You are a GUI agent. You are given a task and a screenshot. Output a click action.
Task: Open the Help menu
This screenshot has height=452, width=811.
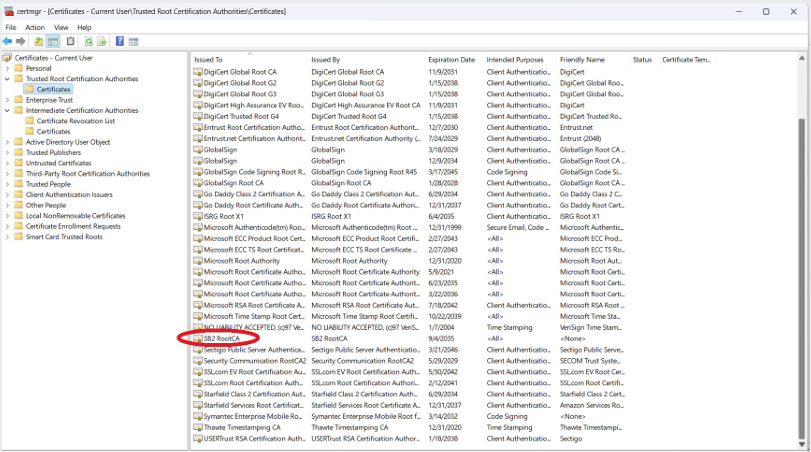84,27
